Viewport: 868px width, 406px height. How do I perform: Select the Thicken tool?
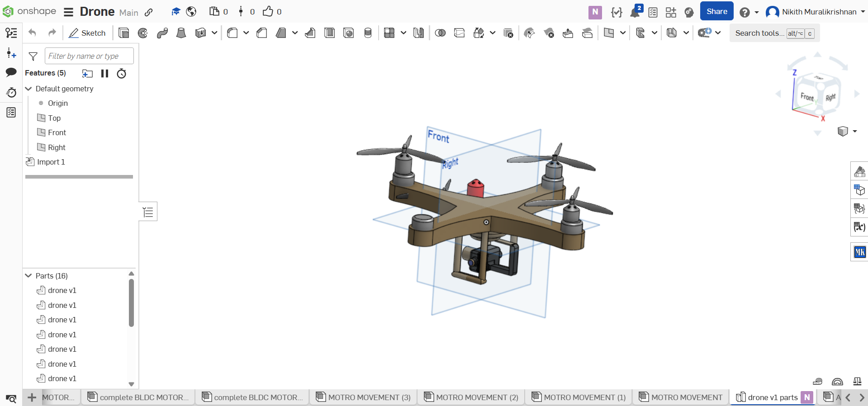click(200, 33)
